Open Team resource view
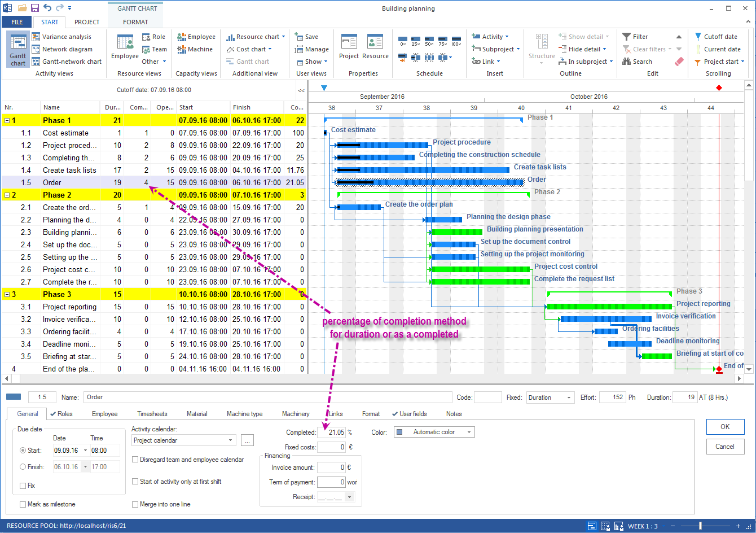This screenshot has height=533, width=756. pyautogui.click(x=155, y=49)
